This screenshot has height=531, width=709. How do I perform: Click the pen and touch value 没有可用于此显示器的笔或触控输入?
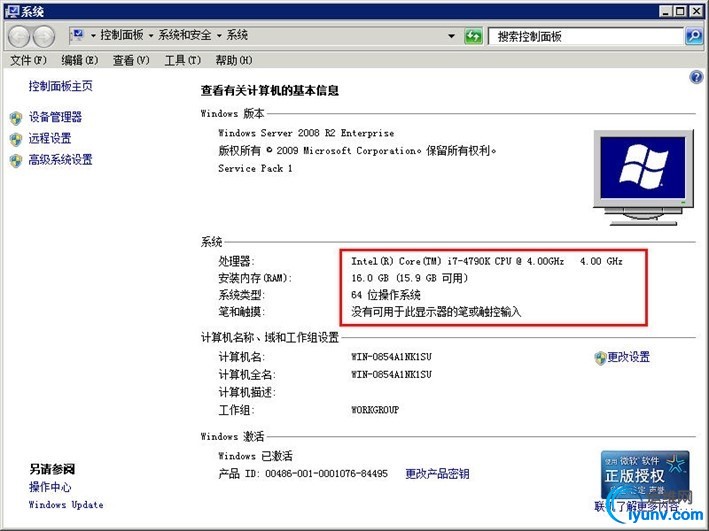(x=436, y=312)
